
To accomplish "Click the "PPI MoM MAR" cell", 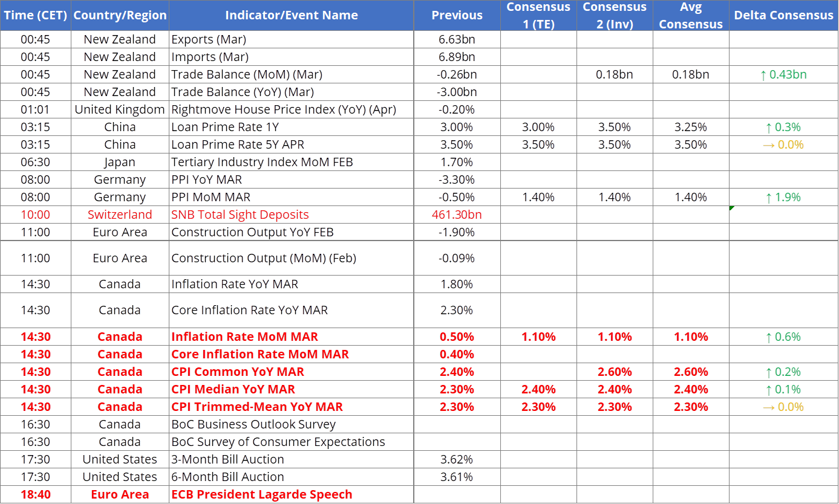I will pos(292,197).
